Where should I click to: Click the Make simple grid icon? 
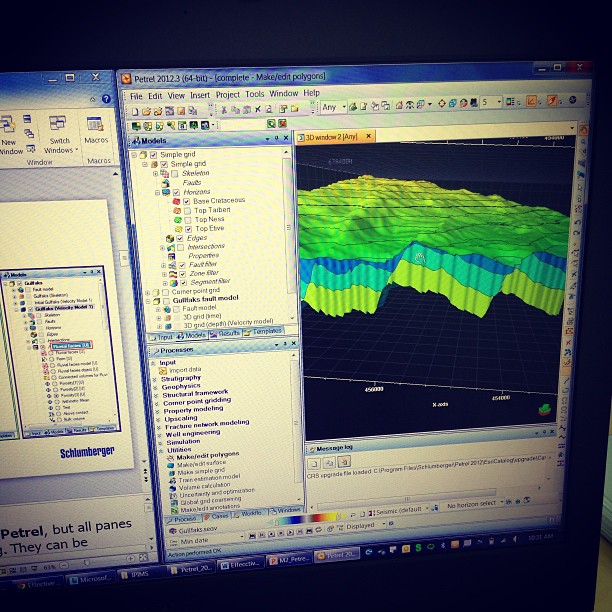tap(172, 473)
